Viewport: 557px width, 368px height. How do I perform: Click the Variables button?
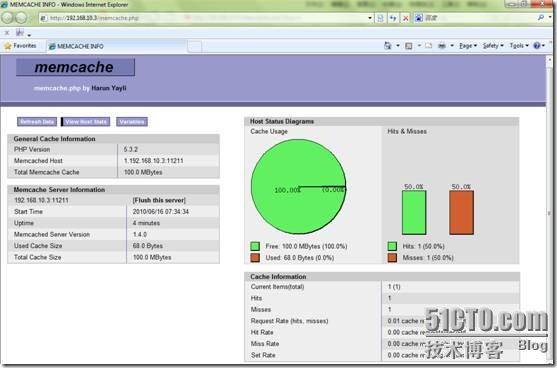pos(132,122)
